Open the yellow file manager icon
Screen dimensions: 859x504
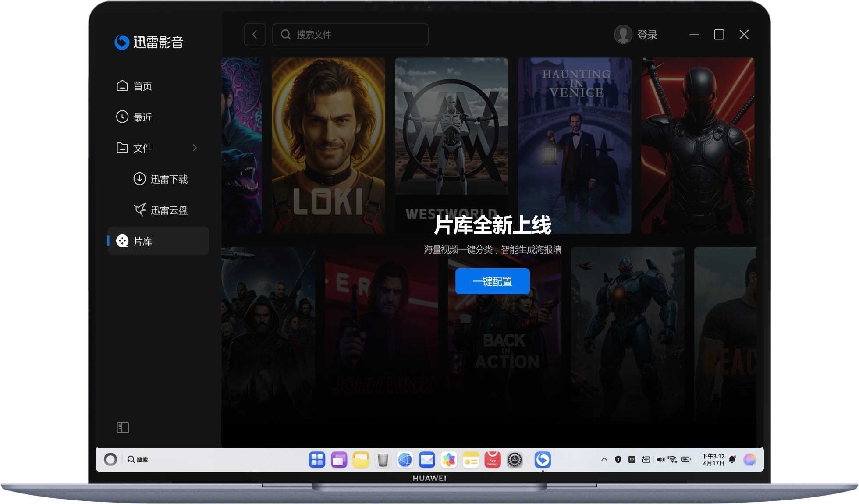pos(361,460)
